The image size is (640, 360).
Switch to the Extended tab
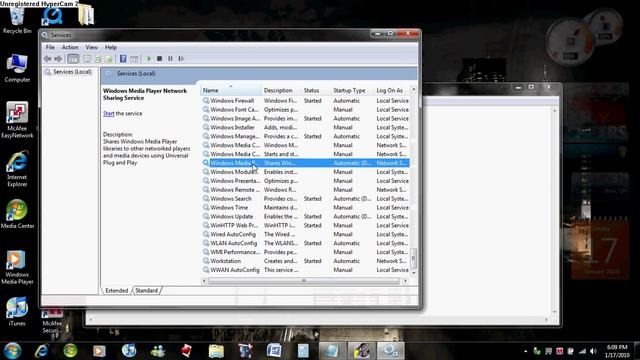click(116, 291)
